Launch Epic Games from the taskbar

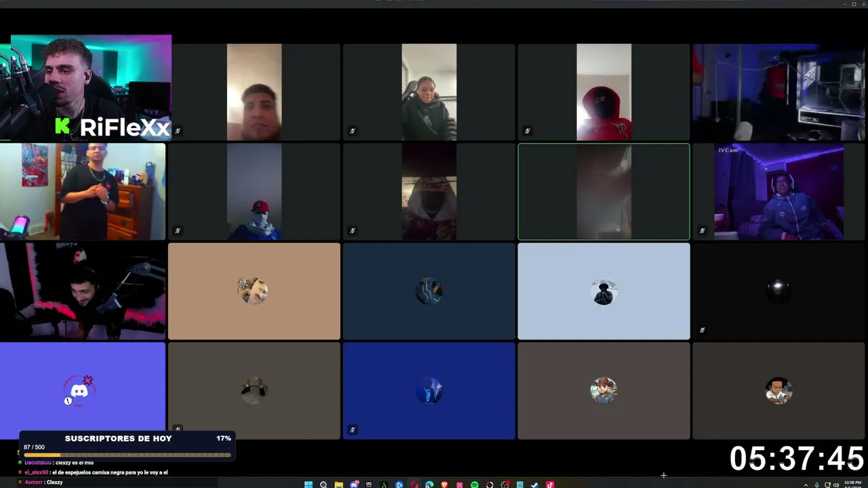pyautogui.click(x=369, y=485)
